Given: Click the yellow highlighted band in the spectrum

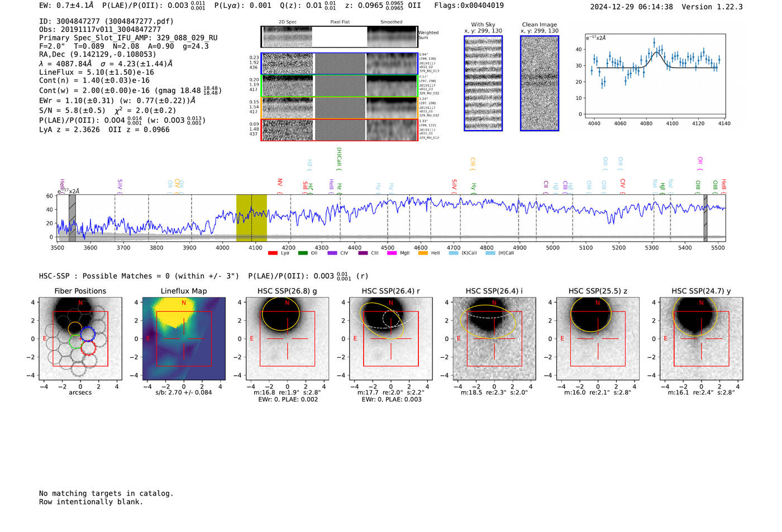Looking at the screenshot, I should (x=251, y=218).
